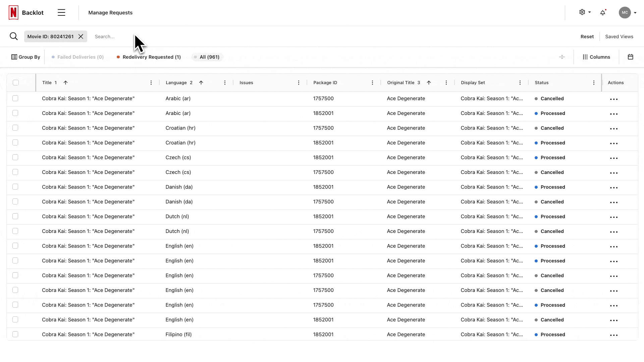Open the notifications bell
Screen dimensions: 644x362
click(603, 12)
